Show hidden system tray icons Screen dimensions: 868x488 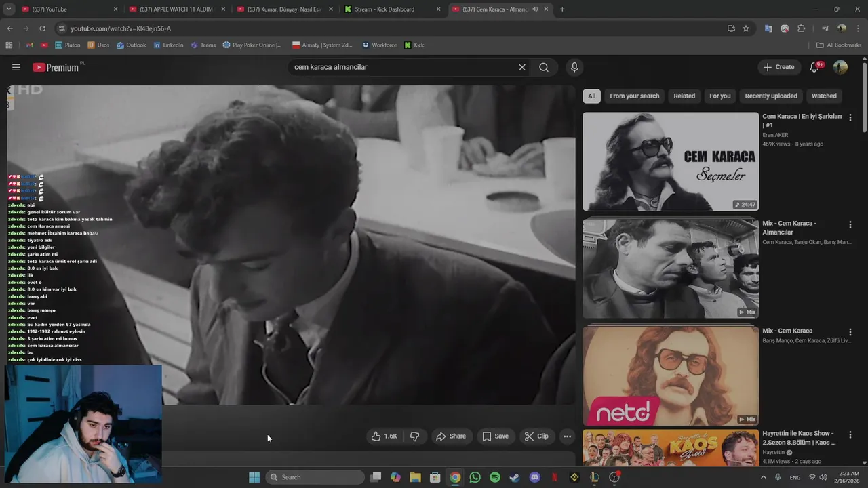[x=763, y=477]
